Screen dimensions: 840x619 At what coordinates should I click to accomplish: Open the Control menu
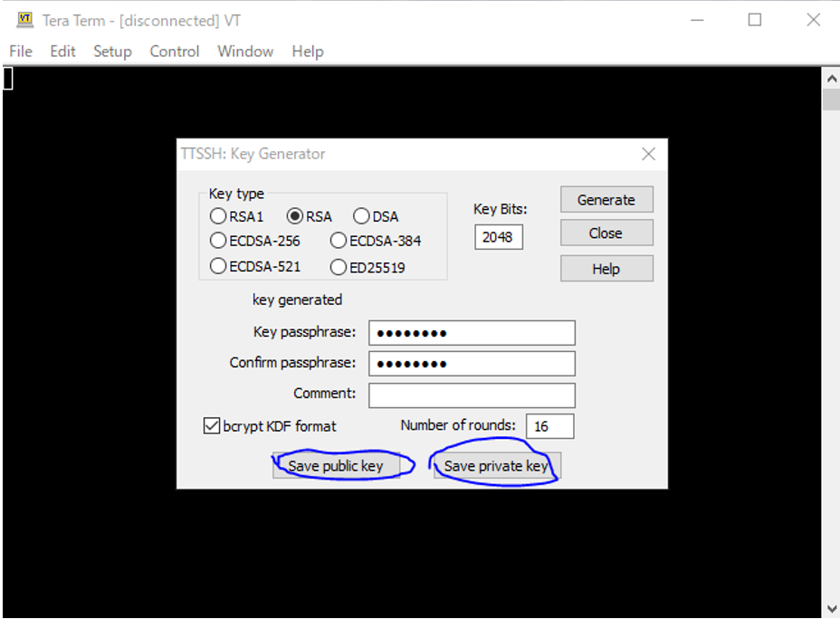click(x=175, y=52)
